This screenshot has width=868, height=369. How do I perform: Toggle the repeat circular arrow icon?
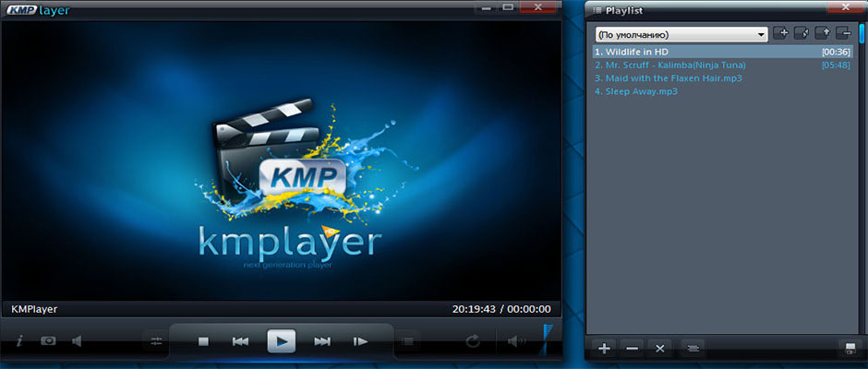click(x=473, y=340)
